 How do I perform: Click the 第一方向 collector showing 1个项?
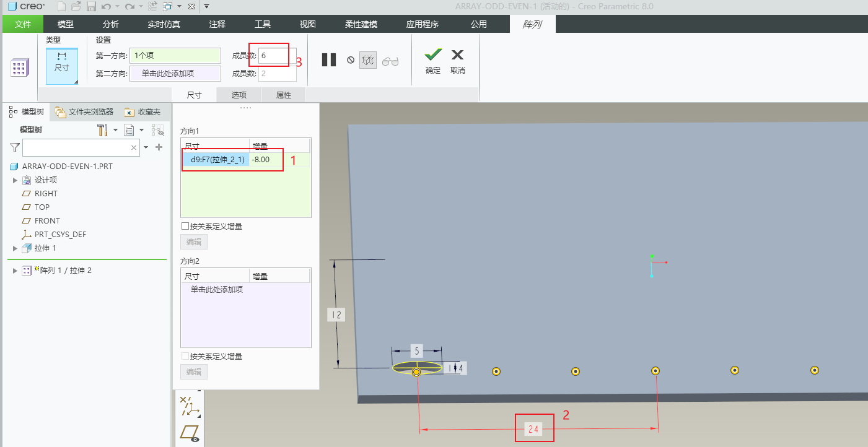click(x=175, y=56)
